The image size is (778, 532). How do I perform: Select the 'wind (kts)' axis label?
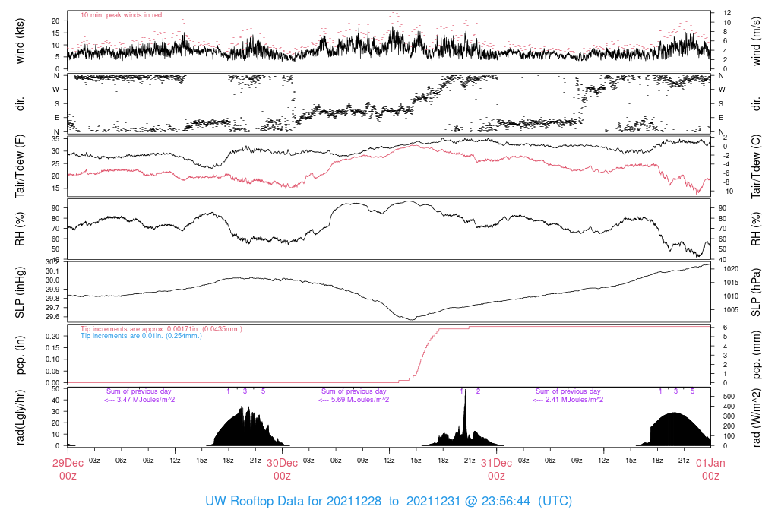tap(20, 41)
